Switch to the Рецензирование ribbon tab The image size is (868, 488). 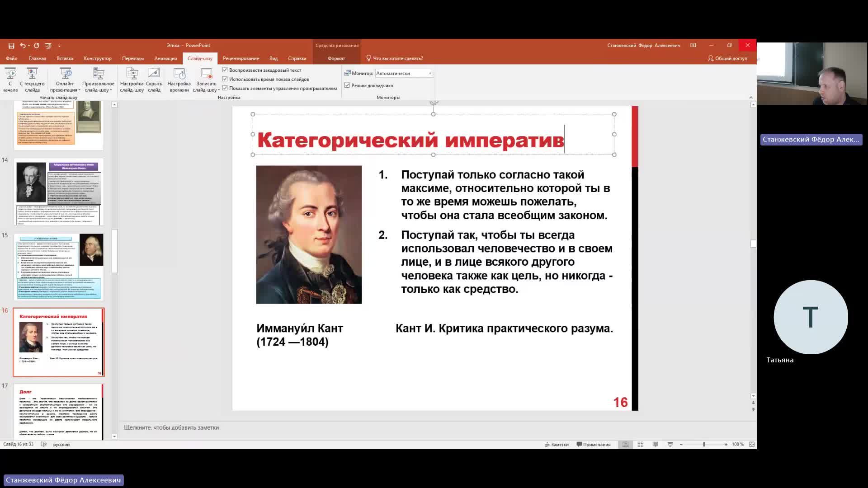tap(241, 58)
